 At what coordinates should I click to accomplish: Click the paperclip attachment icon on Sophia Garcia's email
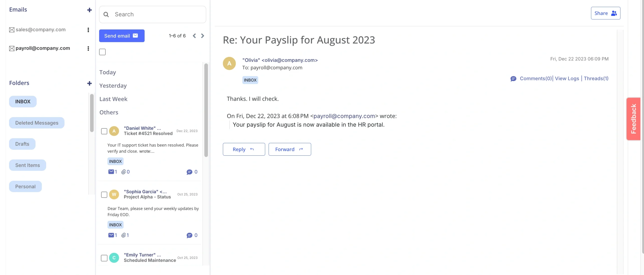pyautogui.click(x=124, y=235)
